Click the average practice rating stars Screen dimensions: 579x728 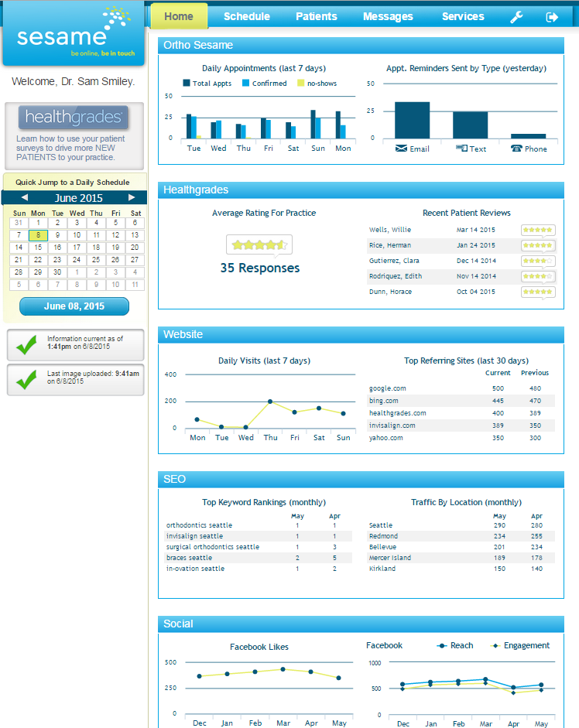[259, 244]
